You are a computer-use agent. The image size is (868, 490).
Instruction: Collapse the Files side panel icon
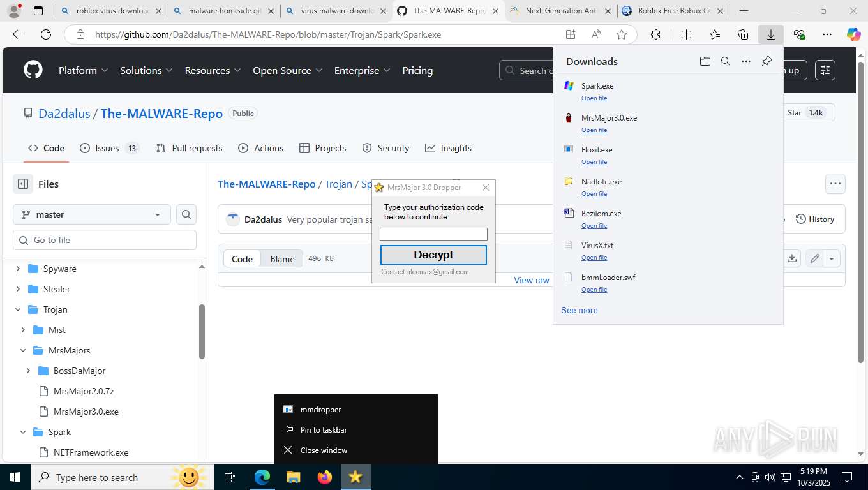(x=23, y=184)
